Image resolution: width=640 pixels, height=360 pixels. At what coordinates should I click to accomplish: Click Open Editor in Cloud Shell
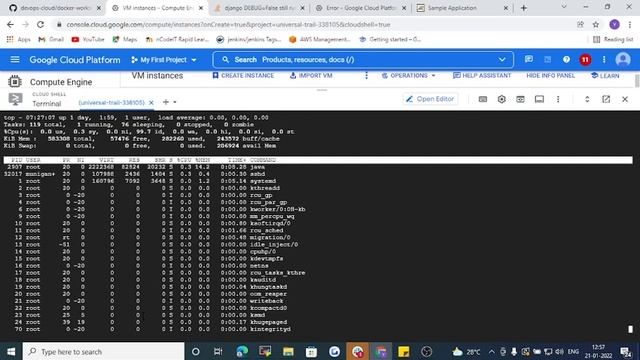coord(430,99)
